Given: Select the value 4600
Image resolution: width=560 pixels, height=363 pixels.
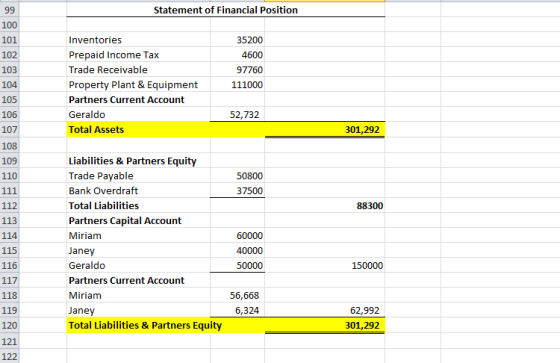Looking at the screenshot, I should tap(238, 55).
